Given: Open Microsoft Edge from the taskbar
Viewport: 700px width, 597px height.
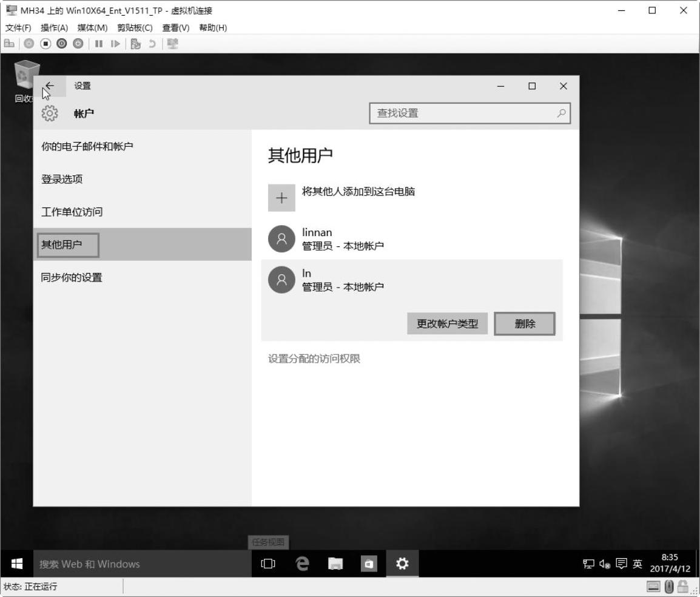Looking at the screenshot, I should (301, 564).
